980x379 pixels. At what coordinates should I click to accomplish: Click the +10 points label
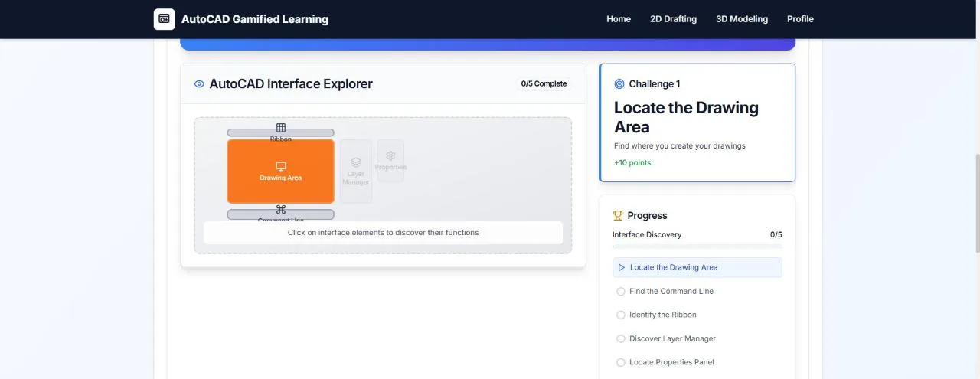click(x=632, y=162)
